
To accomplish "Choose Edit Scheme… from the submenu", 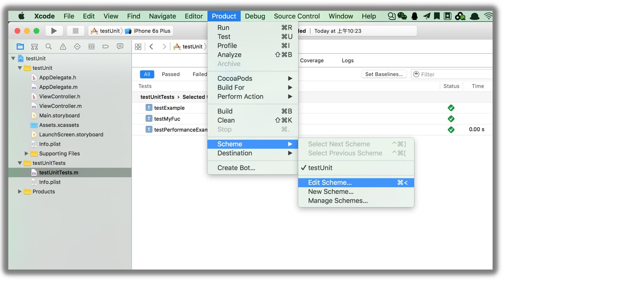I will (330, 183).
